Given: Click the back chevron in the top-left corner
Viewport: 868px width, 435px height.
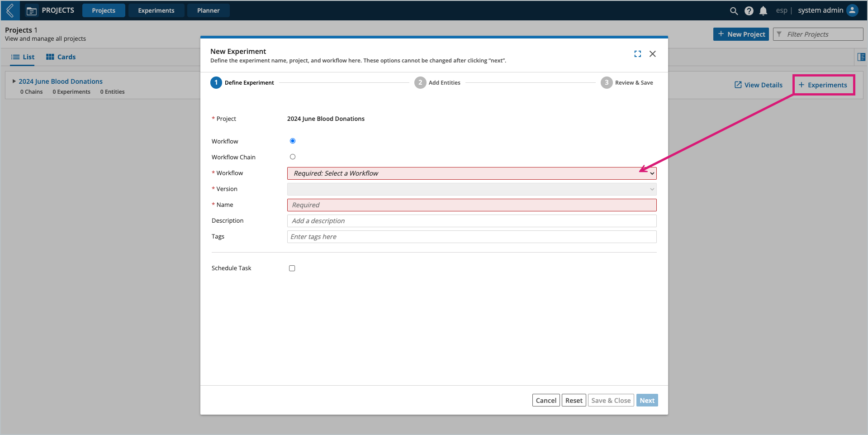Looking at the screenshot, I should click(10, 10).
